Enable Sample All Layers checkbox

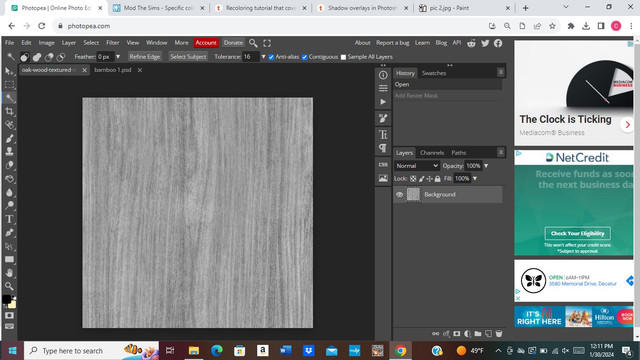343,57
